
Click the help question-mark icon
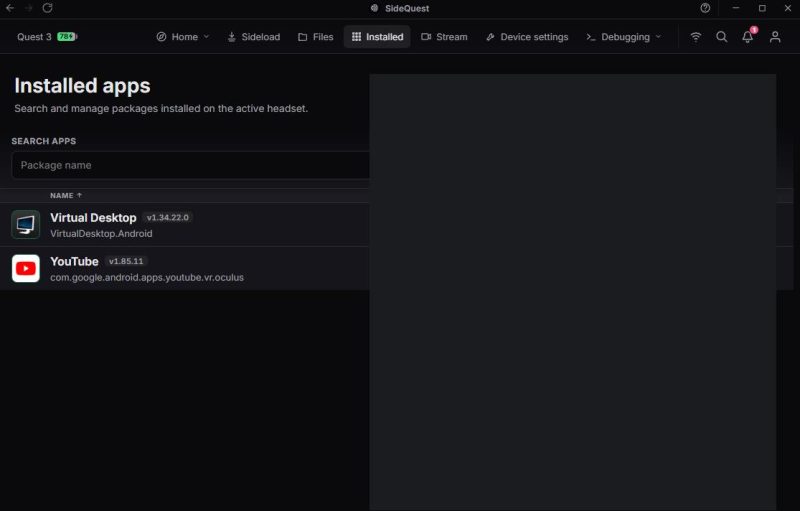tap(705, 8)
